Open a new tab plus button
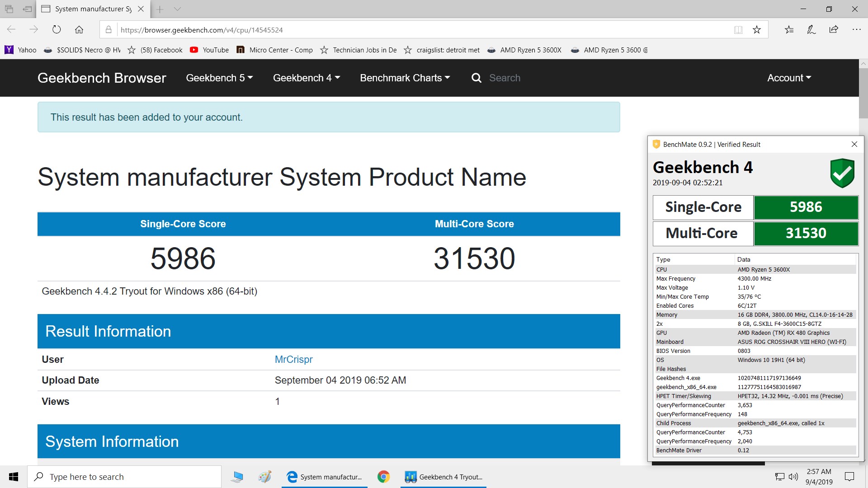 [x=160, y=9]
